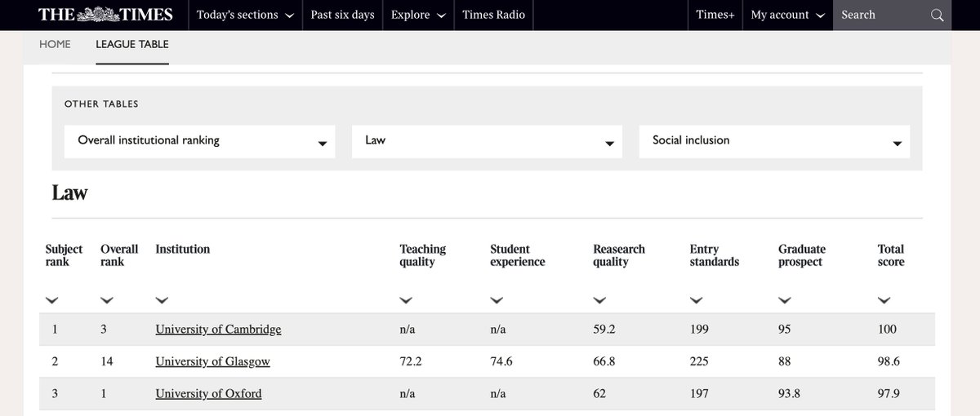Click the search magnifier icon

pyautogui.click(x=937, y=15)
